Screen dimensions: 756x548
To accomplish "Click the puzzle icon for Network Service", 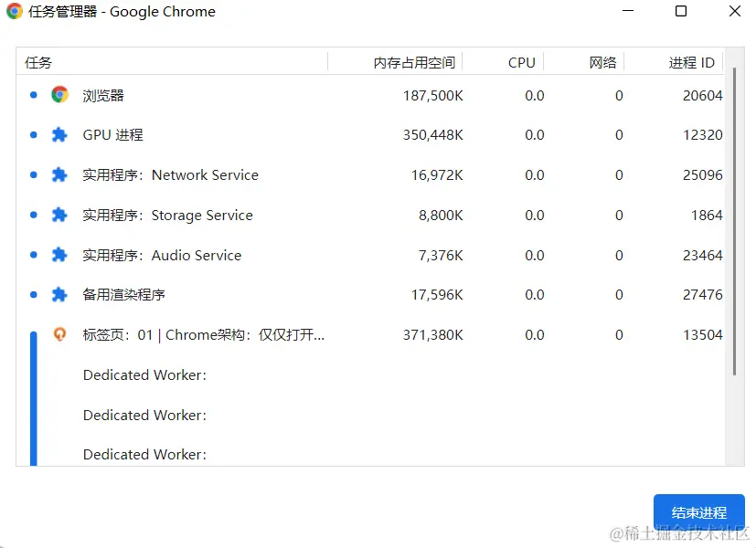I will 60,175.
